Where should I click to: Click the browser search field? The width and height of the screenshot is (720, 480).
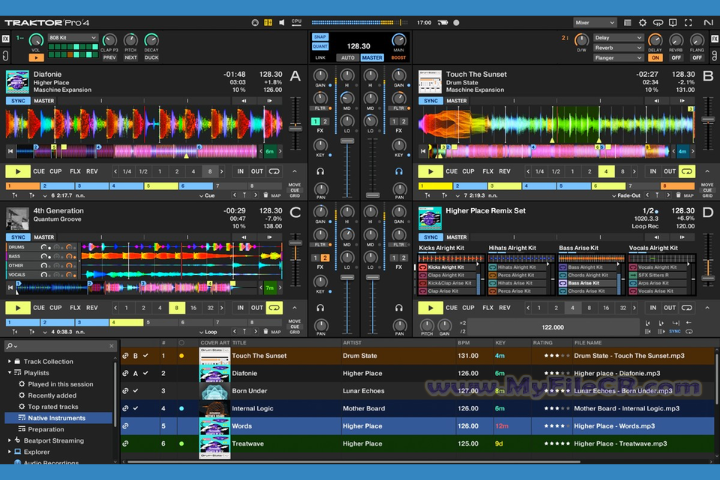(61, 346)
